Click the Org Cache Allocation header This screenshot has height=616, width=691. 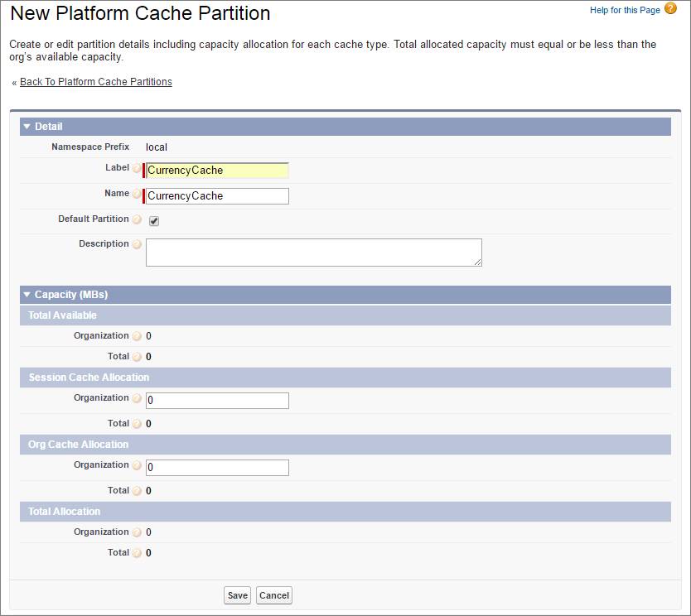pos(345,445)
